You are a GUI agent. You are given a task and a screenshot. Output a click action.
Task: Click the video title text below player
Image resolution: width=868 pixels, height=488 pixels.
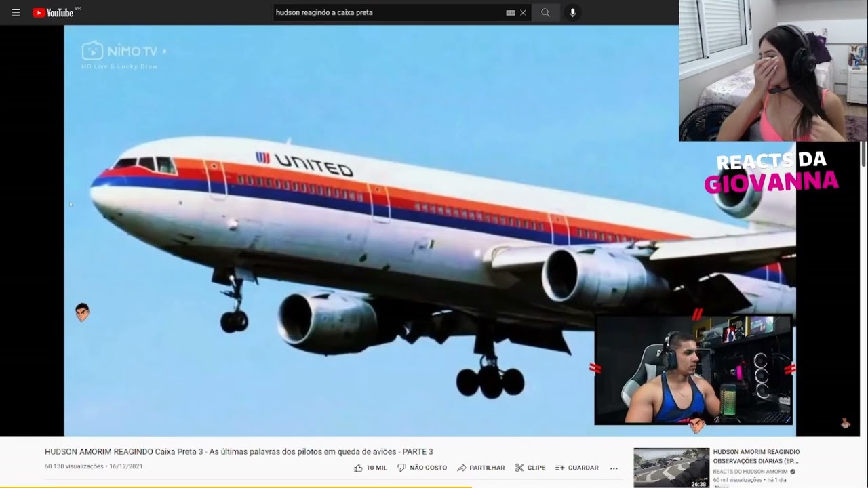point(239,452)
